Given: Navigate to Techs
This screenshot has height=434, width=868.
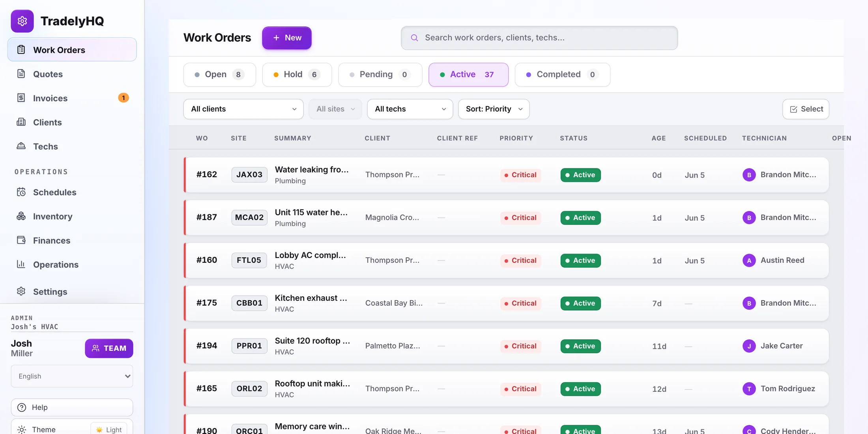Looking at the screenshot, I should [72, 146].
